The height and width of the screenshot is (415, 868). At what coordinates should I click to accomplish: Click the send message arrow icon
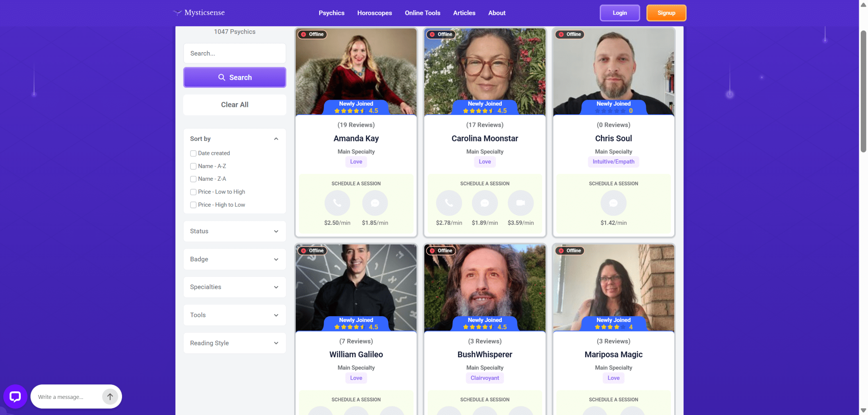pos(110,397)
